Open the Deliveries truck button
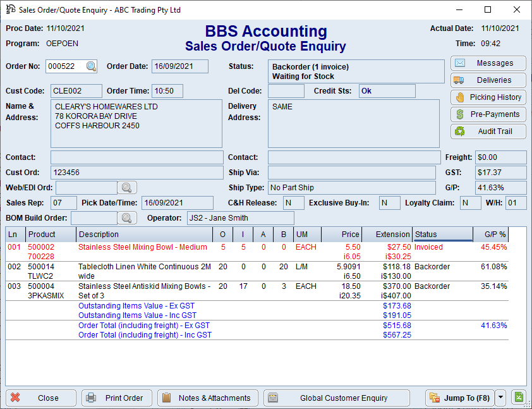 click(488, 80)
